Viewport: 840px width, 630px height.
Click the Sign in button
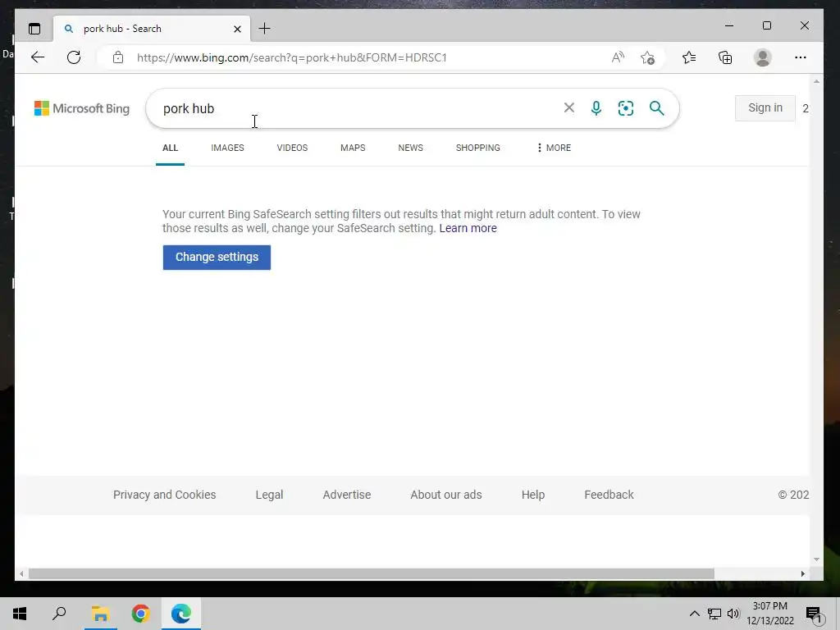765,107
